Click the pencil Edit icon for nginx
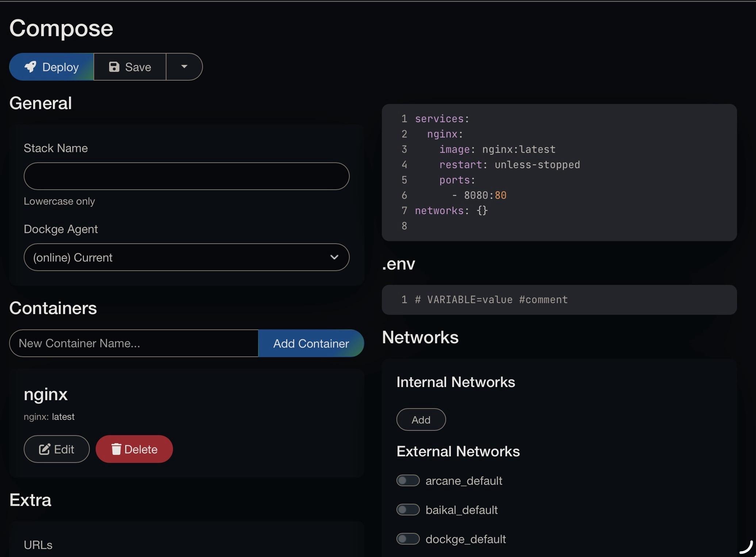This screenshot has width=756, height=557. (x=45, y=449)
